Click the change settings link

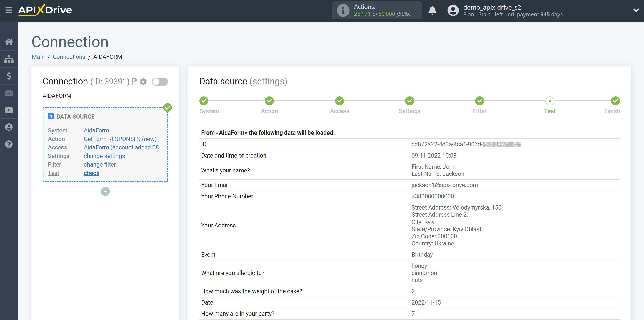point(104,156)
